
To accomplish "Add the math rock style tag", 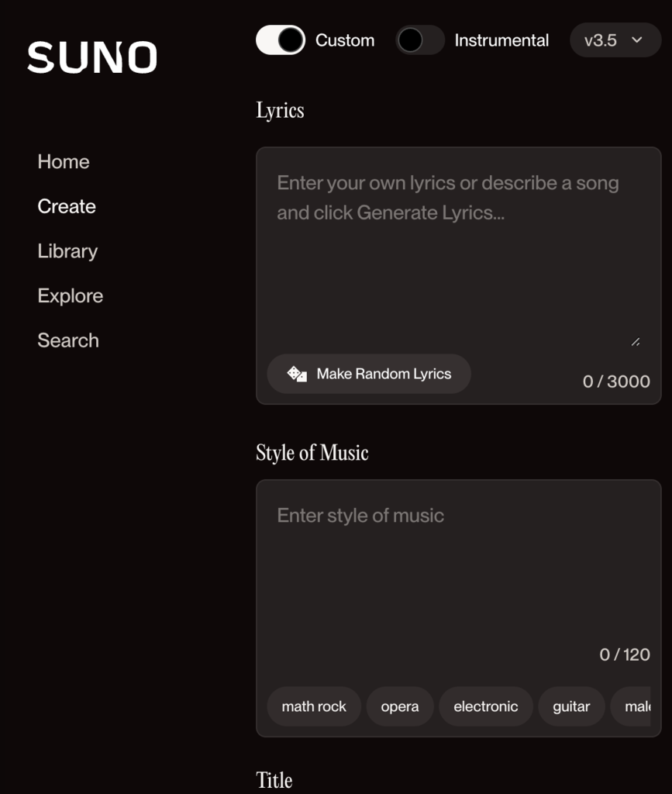I will click(x=314, y=706).
